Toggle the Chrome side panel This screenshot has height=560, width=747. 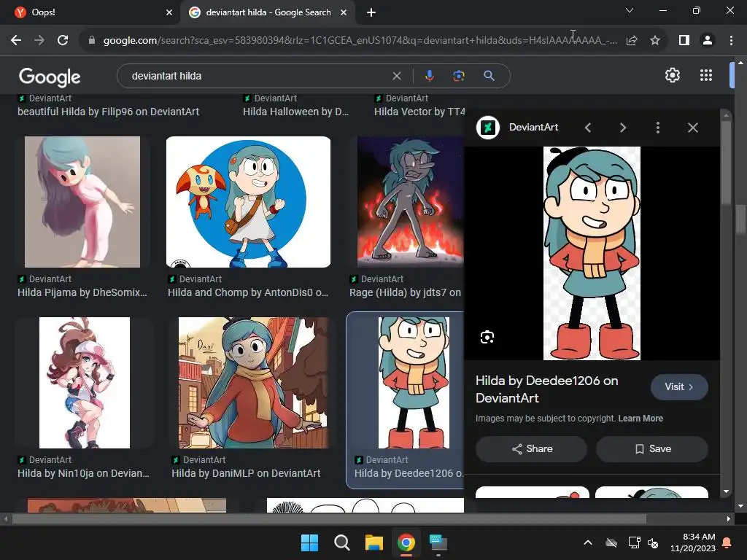point(684,41)
